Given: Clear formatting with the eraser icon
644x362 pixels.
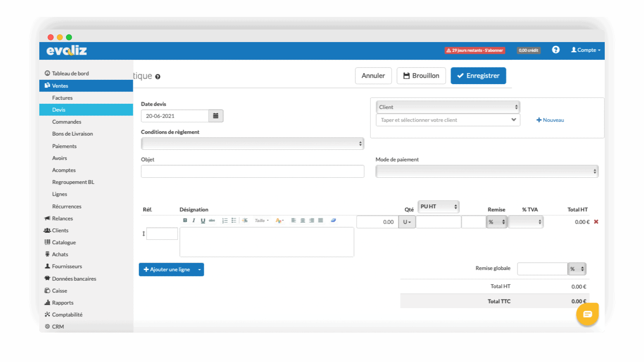Looking at the screenshot, I should 333,221.
